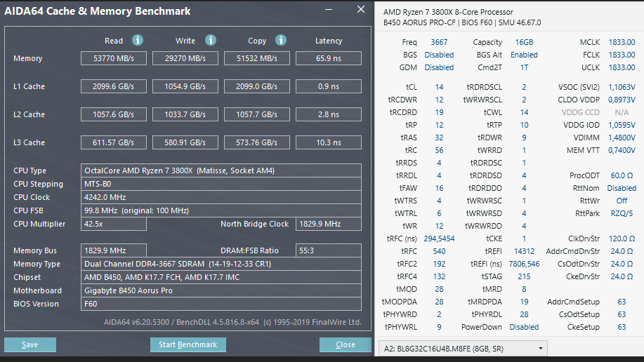
Task: Click Memory Read value 53770 MB/s
Action: 114,58
